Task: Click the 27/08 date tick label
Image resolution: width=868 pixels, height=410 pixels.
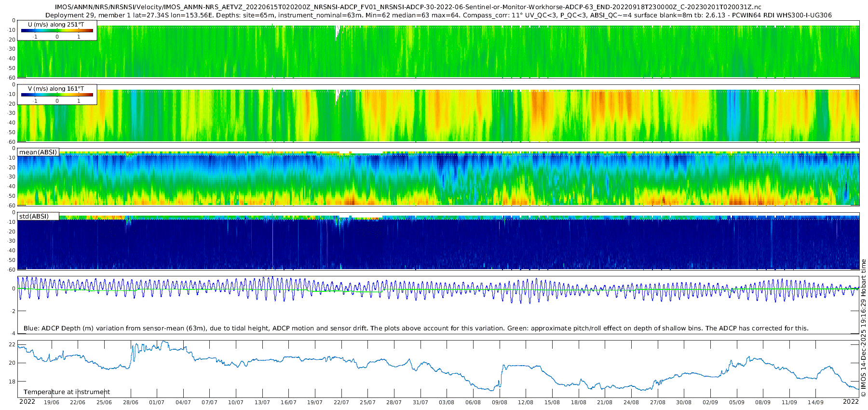Action: [657, 402]
